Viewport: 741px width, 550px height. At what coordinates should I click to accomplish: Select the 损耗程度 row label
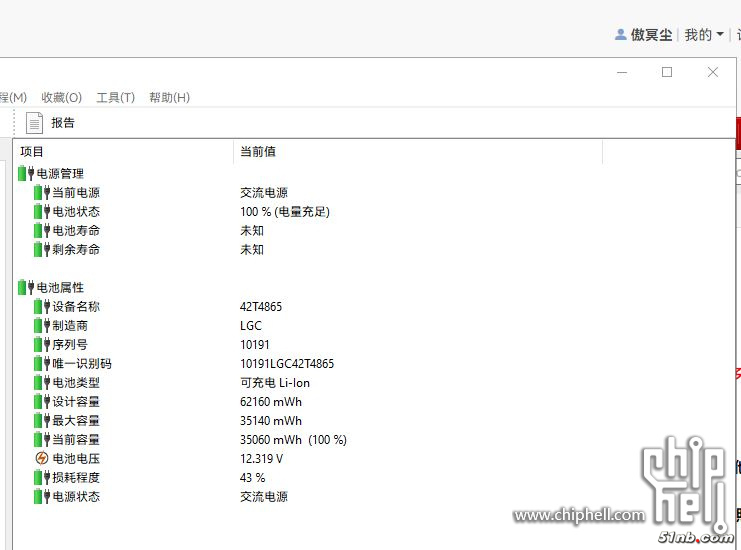(76, 477)
